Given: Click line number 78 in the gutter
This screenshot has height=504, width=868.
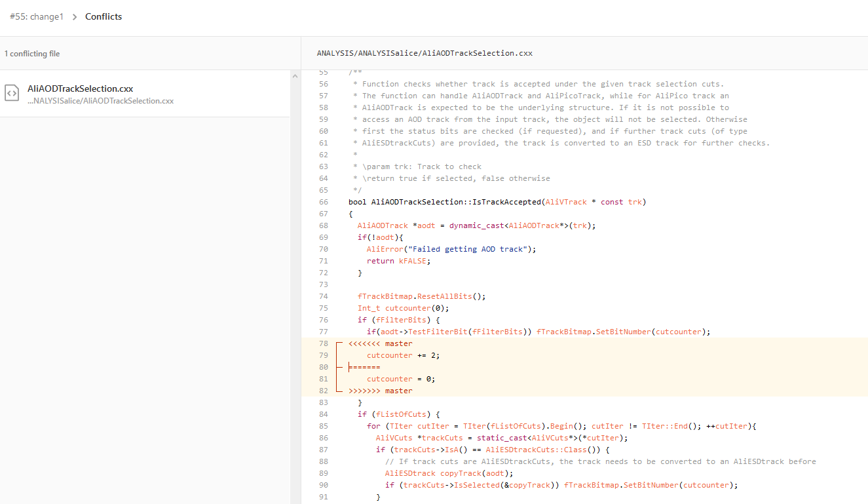Looking at the screenshot, I should click(x=323, y=343).
